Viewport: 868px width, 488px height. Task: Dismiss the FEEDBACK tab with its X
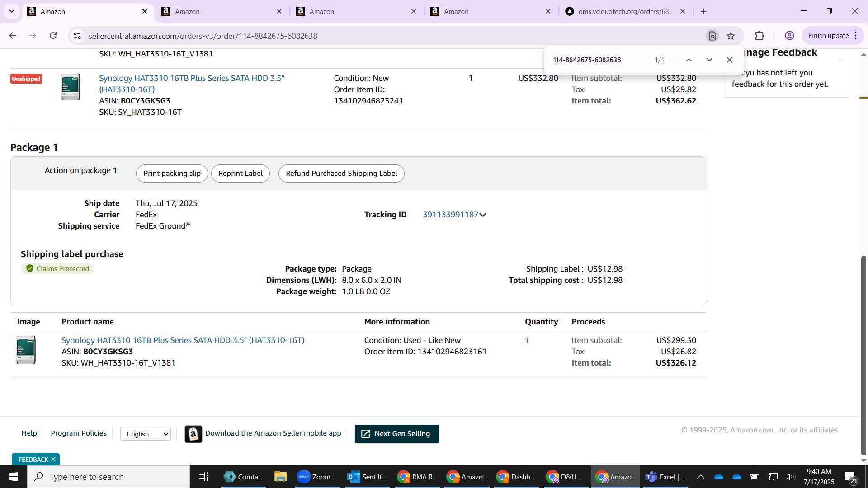coord(53,459)
